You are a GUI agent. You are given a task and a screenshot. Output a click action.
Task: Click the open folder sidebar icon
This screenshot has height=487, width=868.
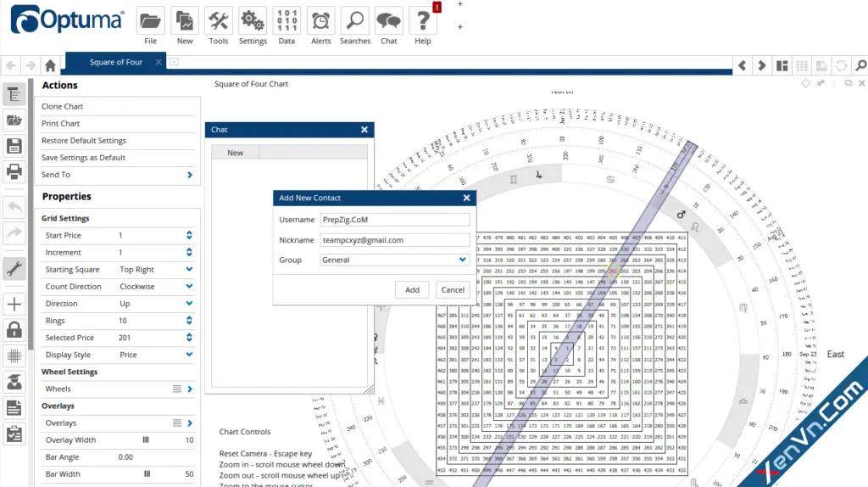tap(14, 120)
